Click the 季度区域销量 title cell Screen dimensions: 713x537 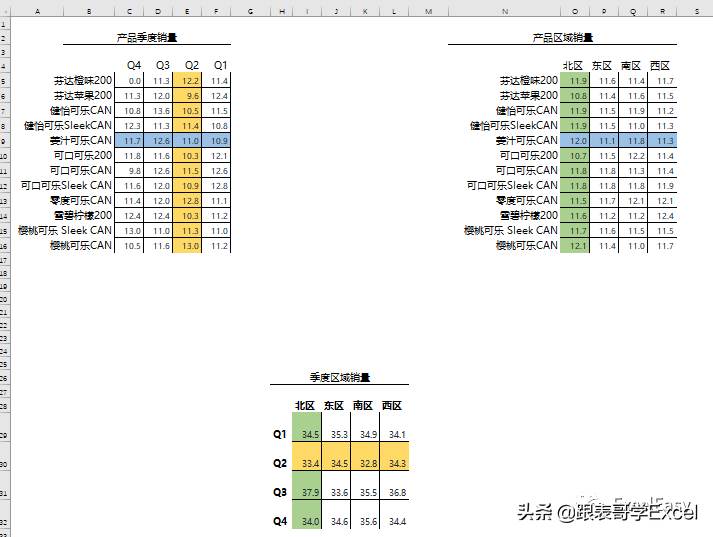(340, 377)
